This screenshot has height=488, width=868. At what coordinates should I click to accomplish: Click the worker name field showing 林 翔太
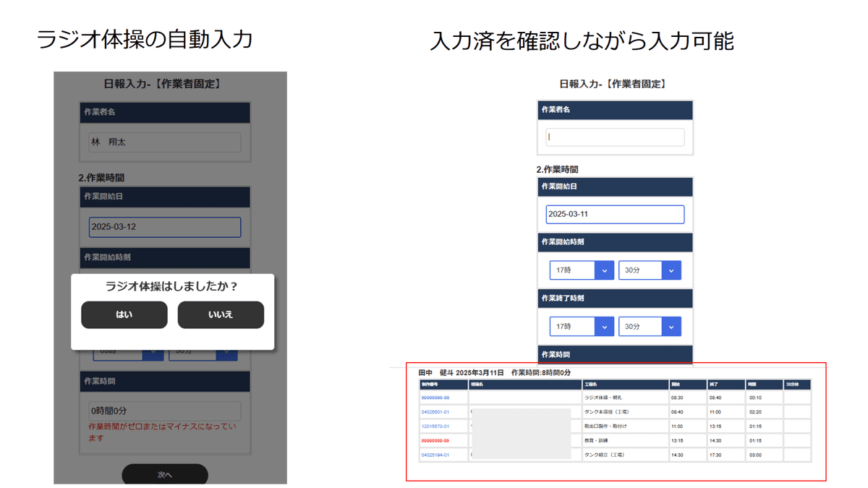click(x=165, y=142)
